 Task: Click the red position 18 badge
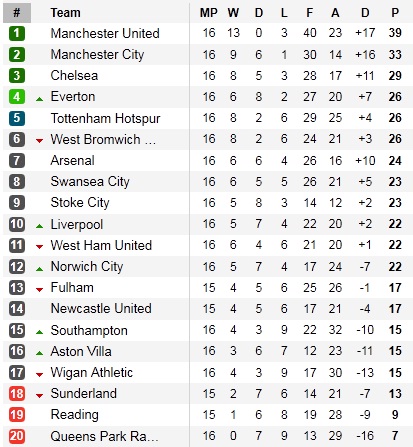click(x=17, y=394)
